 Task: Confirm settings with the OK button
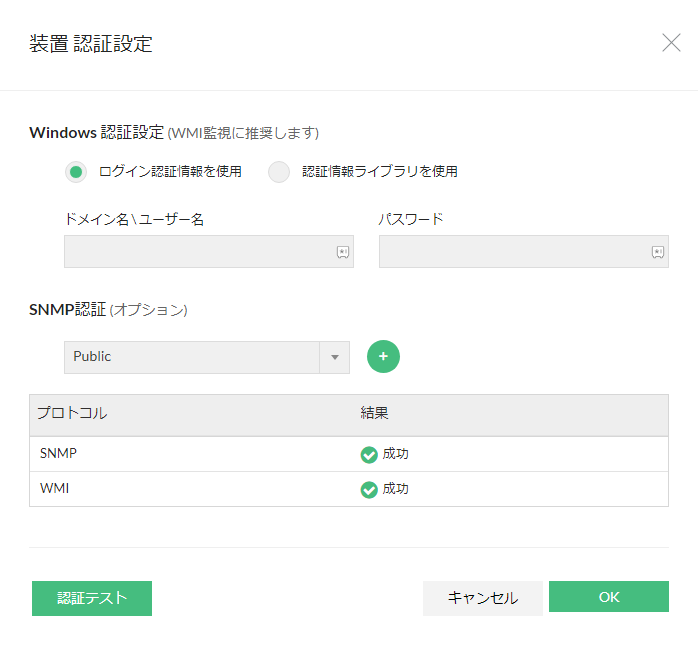pyautogui.click(x=609, y=597)
